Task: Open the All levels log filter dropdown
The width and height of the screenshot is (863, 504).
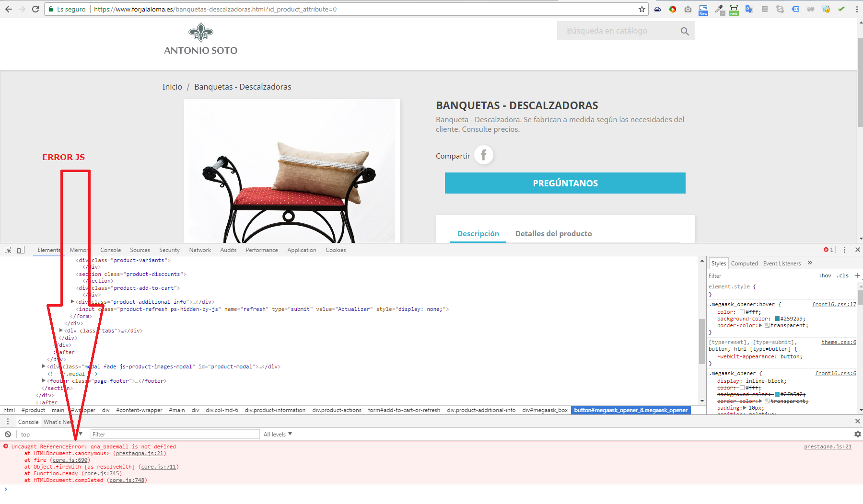Action: pos(278,434)
